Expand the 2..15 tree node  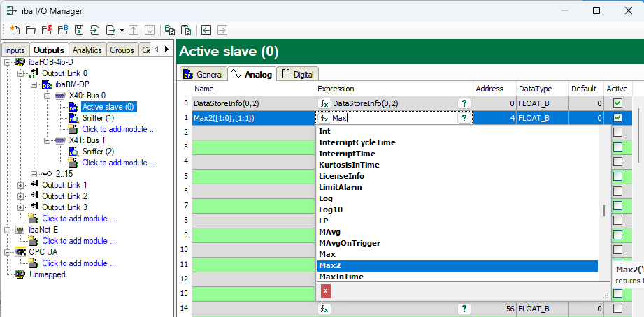click(x=34, y=174)
